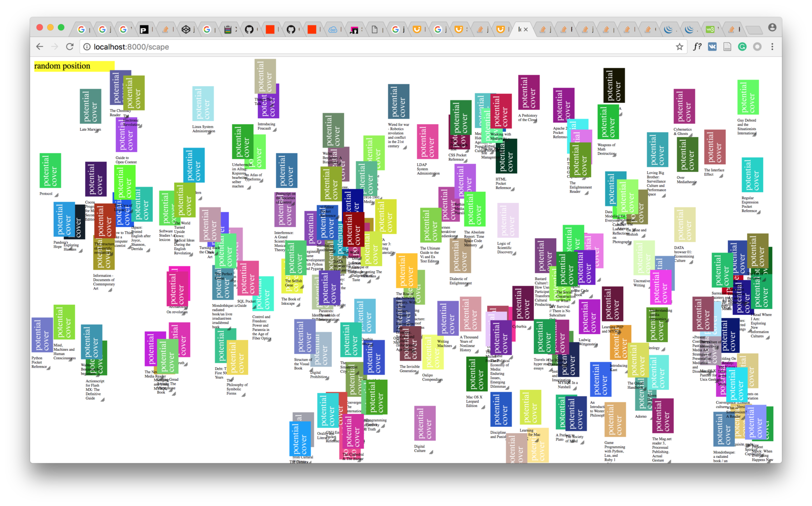812x506 pixels.
Task: Switch to the blue cloud icon tab
Action: coord(333,30)
